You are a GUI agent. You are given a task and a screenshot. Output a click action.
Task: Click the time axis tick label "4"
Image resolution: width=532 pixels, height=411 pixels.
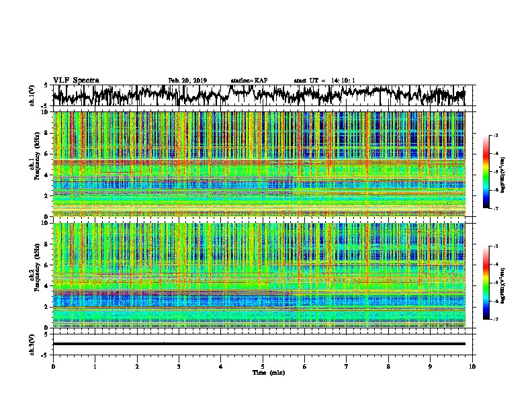point(221,367)
